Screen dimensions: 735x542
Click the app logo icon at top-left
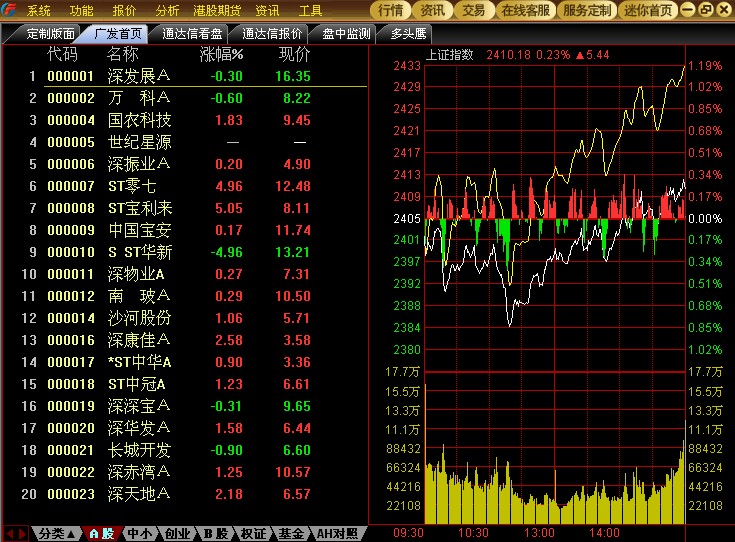(9, 9)
